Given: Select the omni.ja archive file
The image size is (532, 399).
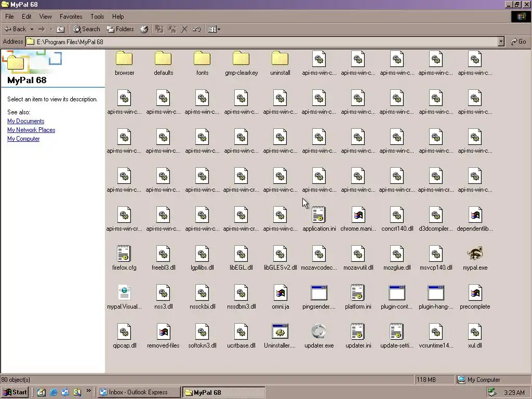Looking at the screenshot, I should (x=280, y=297).
